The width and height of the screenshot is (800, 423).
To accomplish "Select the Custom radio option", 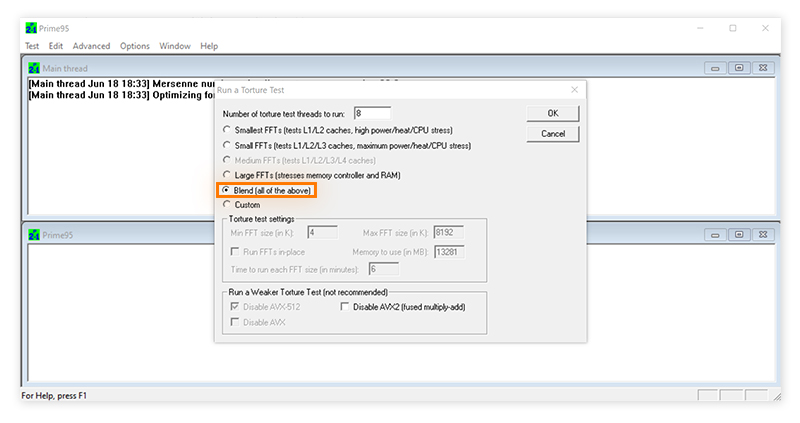I will 227,204.
